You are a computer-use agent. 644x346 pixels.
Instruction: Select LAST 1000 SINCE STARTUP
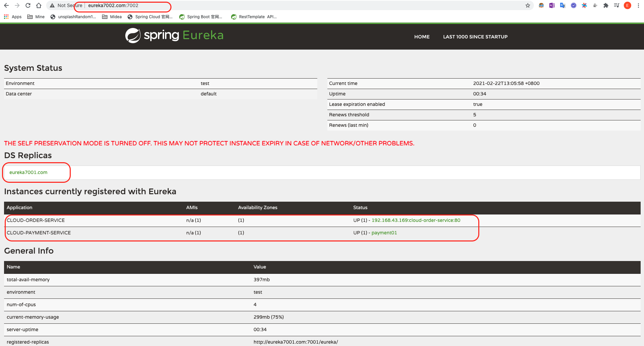(475, 37)
